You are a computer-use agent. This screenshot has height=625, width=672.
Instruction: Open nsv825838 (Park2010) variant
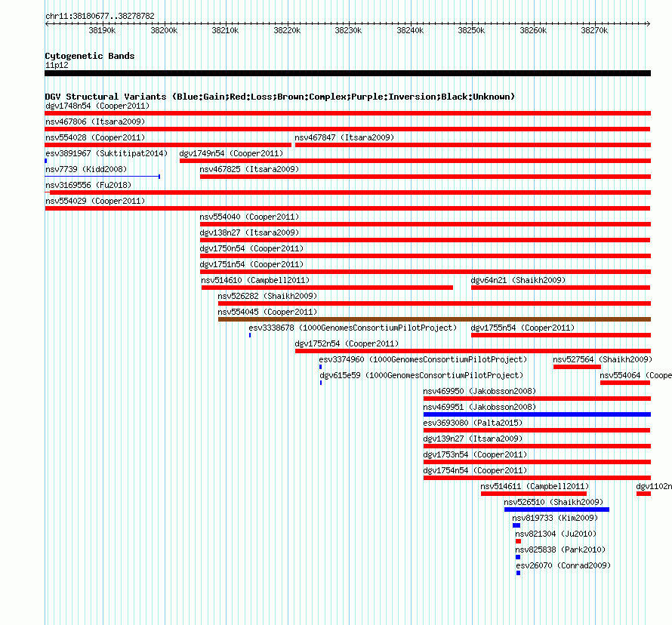click(560, 550)
